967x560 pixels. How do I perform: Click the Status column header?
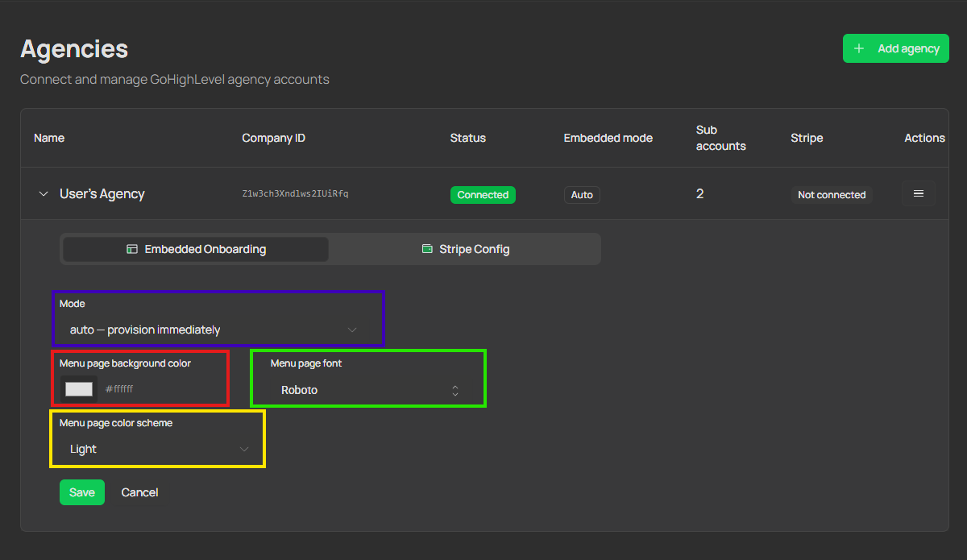[468, 138]
